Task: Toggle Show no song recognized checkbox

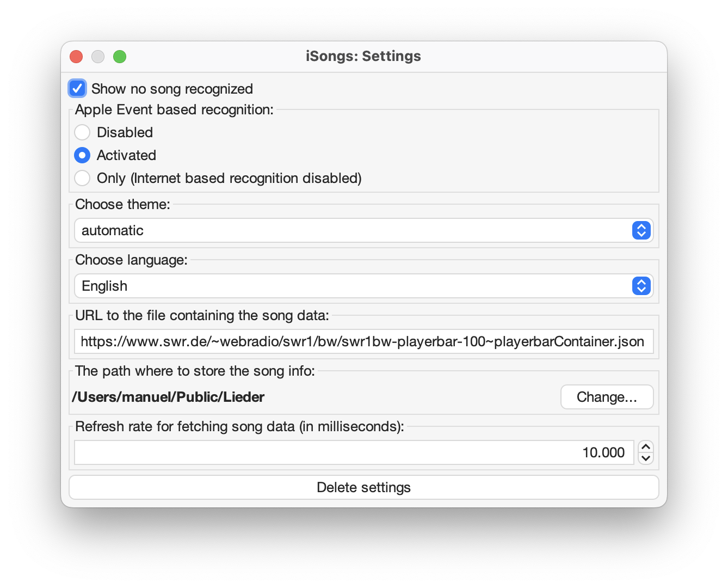Action: point(77,88)
